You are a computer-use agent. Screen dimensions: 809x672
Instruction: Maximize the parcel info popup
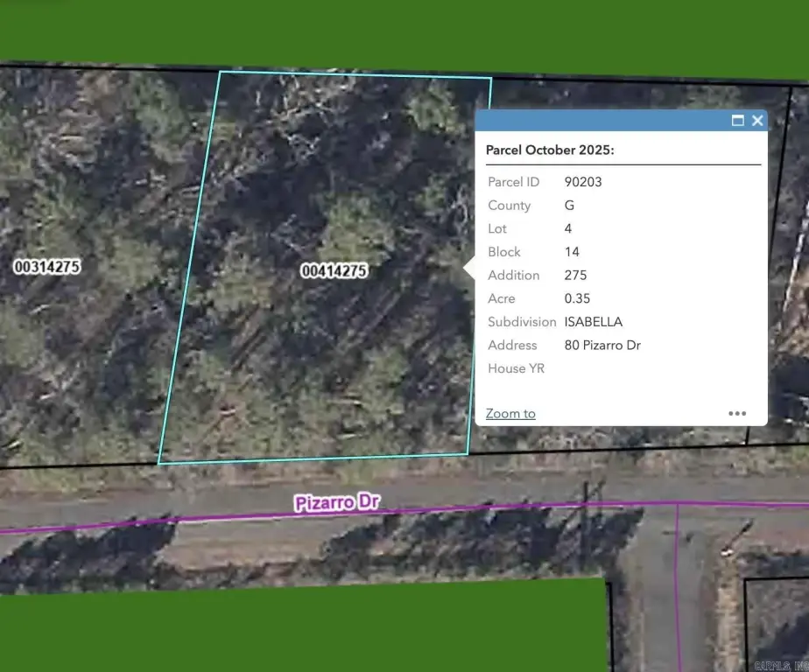point(738,121)
